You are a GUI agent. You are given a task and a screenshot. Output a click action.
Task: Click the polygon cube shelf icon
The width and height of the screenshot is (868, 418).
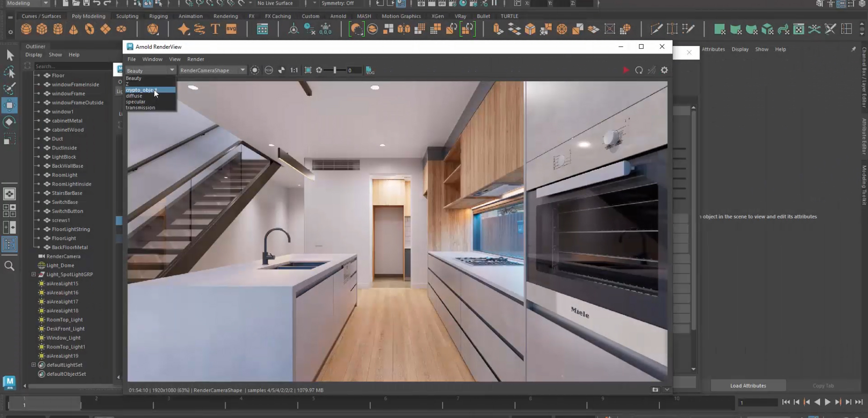42,29
